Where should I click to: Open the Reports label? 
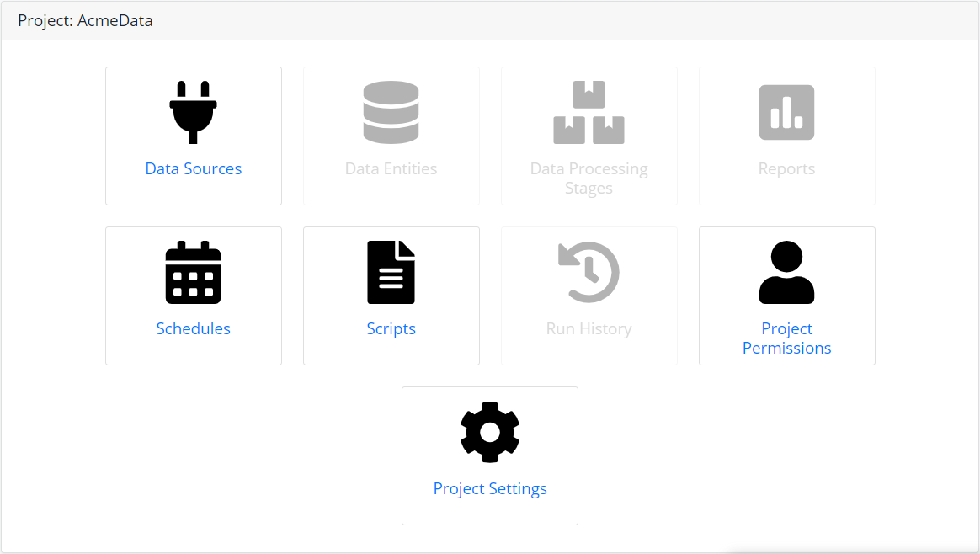coord(787,169)
